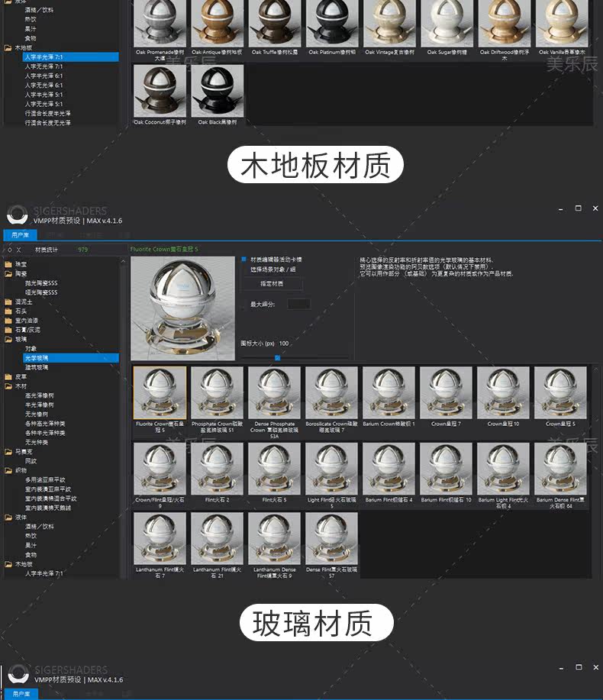Select 行混合长度半光泽 in the top window

click(48, 114)
